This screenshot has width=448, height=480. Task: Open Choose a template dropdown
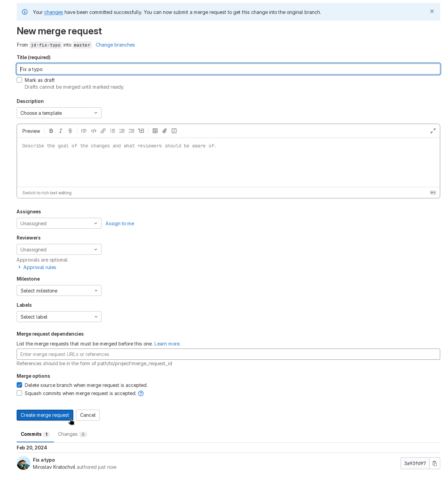[59, 113]
